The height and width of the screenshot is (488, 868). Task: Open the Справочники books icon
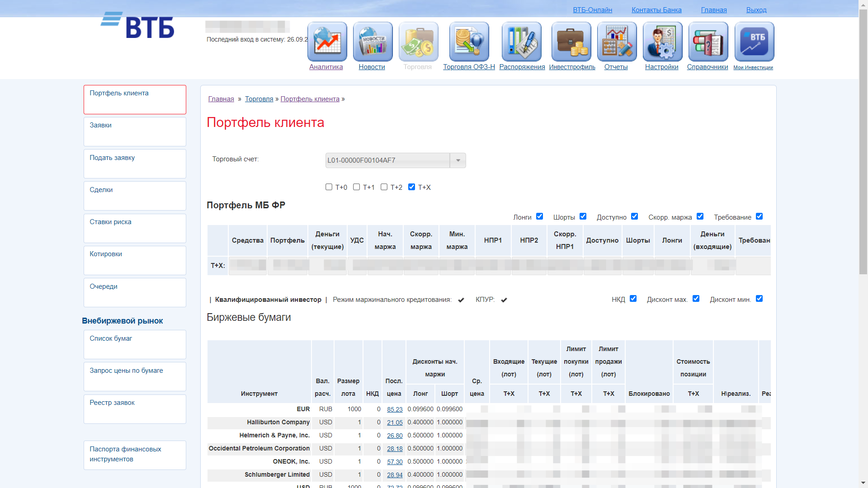click(708, 42)
